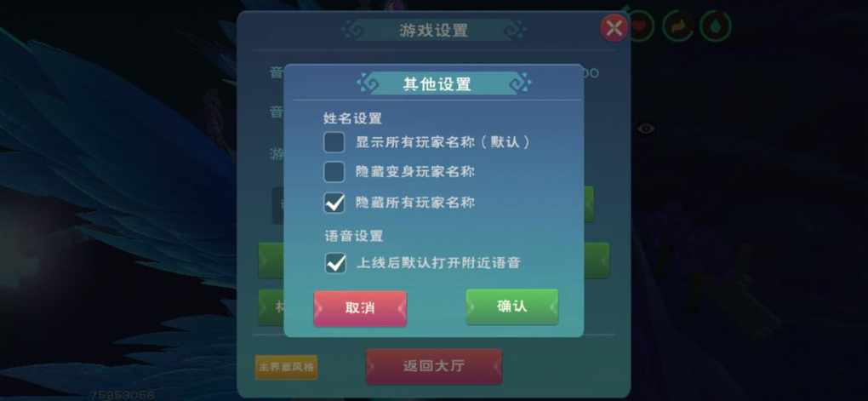Tap the blue water drop icon
The width and height of the screenshot is (868, 401).
pos(715,26)
